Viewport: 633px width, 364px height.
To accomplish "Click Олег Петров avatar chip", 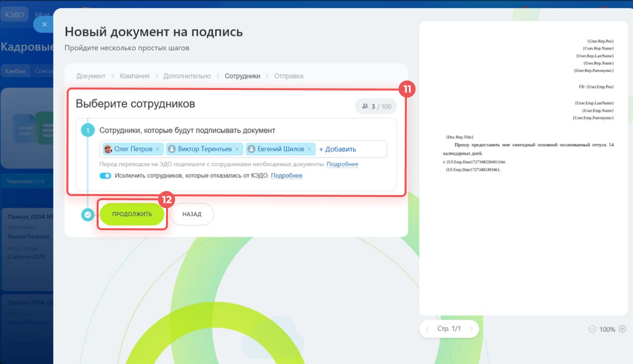I will (x=108, y=149).
